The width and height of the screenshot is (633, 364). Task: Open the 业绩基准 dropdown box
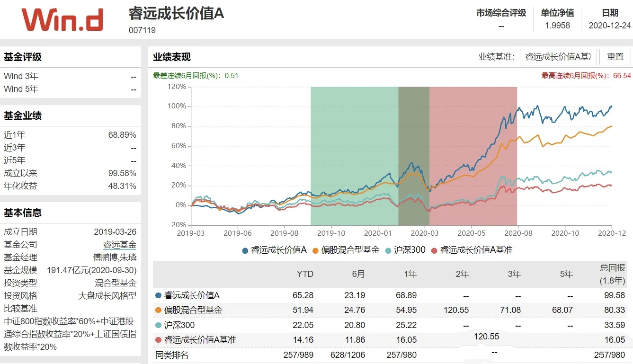coord(558,57)
